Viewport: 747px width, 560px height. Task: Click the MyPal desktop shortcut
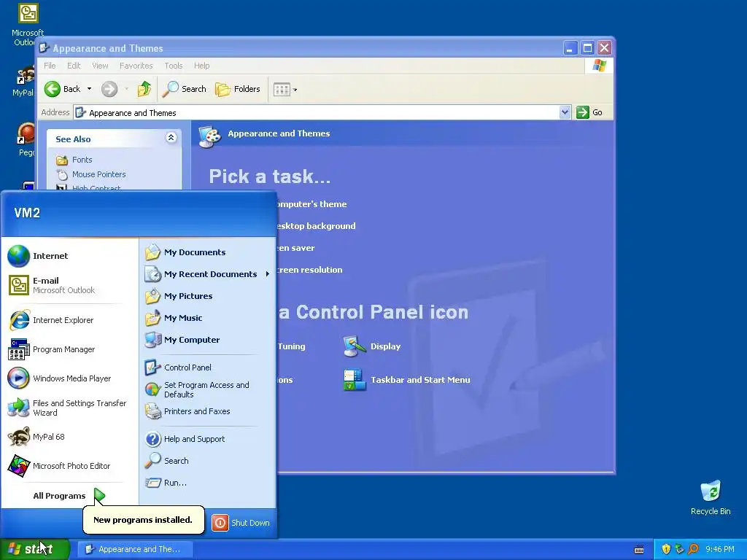[24, 81]
